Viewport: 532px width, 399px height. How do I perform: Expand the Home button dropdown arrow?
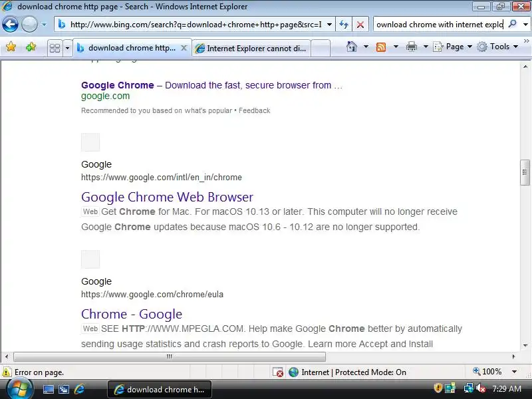click(366, 47)
